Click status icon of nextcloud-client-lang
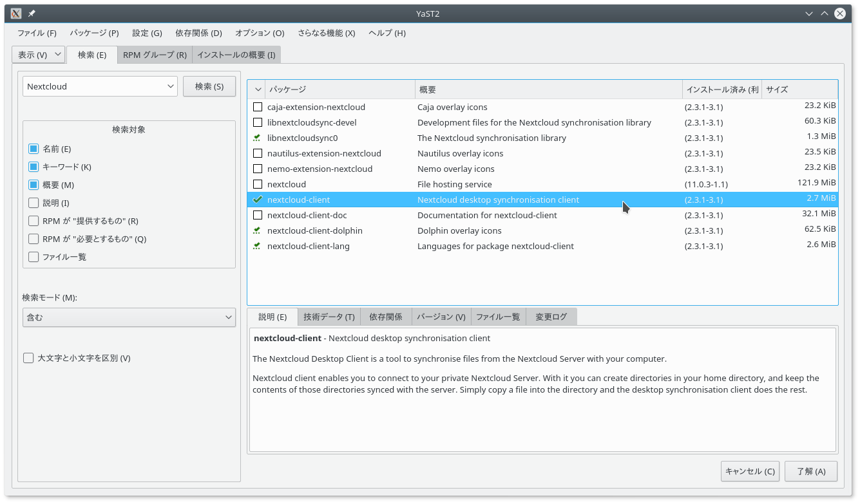 [x=258, y=246]
